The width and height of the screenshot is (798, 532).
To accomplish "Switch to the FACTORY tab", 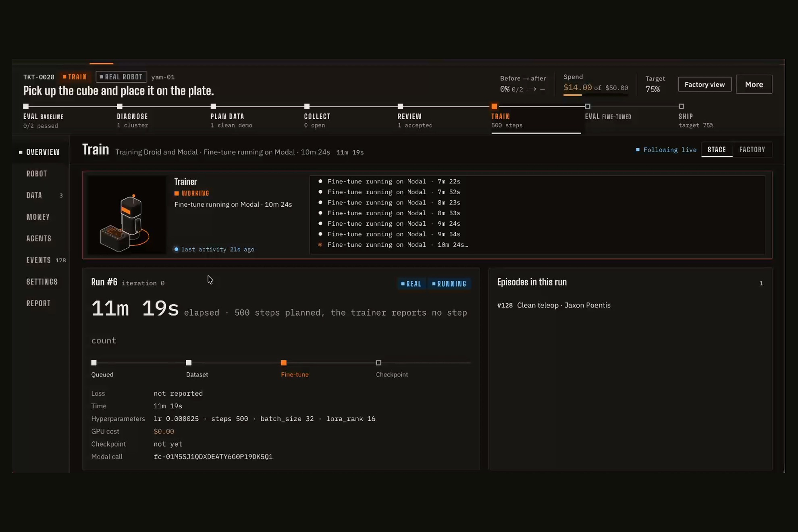I will pyautogui.click(x=752, y=150).
